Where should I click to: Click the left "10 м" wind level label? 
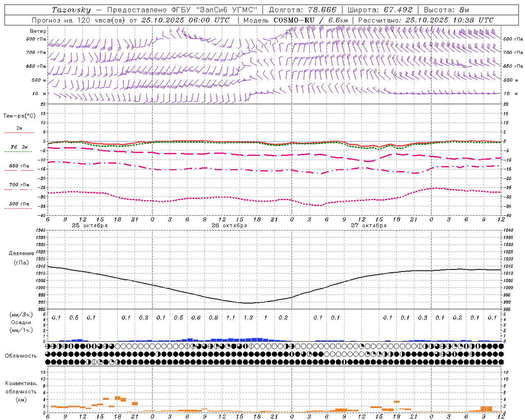click(39, 94)
